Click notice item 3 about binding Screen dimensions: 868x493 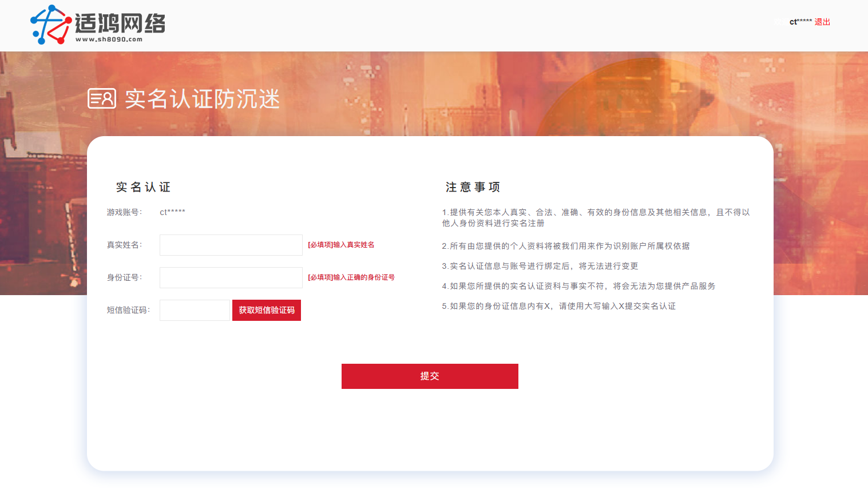[x=540, y=266]
